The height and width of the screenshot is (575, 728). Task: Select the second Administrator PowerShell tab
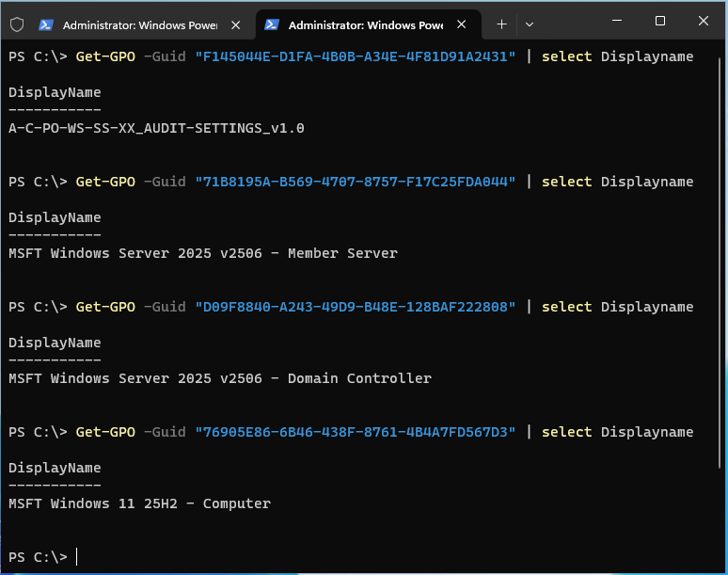[x=365, y=24]
